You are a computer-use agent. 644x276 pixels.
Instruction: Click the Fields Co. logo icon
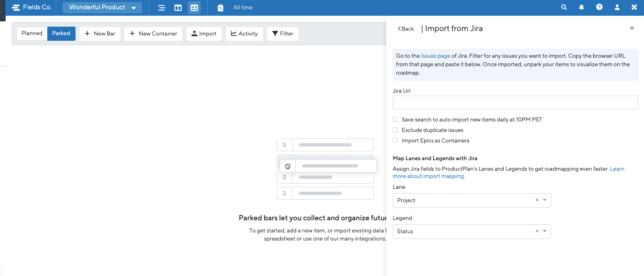(16, 7)
